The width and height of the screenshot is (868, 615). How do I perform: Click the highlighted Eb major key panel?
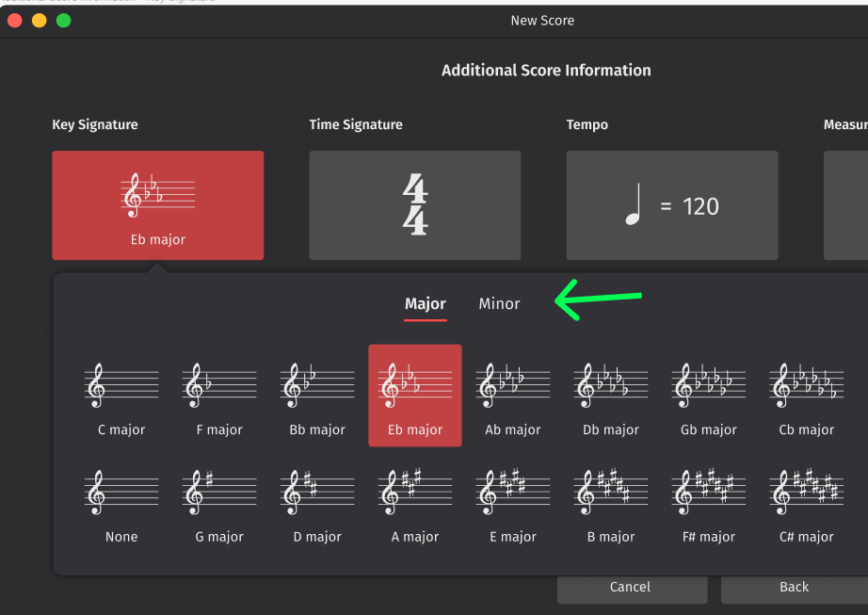(157, 204)
